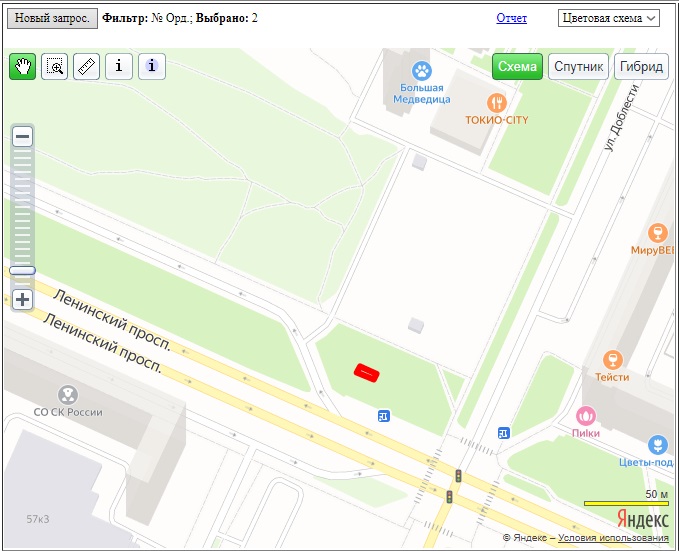This screenshot has width=679, height=551.
Task: Click the zoom slider handle
Action: [22, 270]
